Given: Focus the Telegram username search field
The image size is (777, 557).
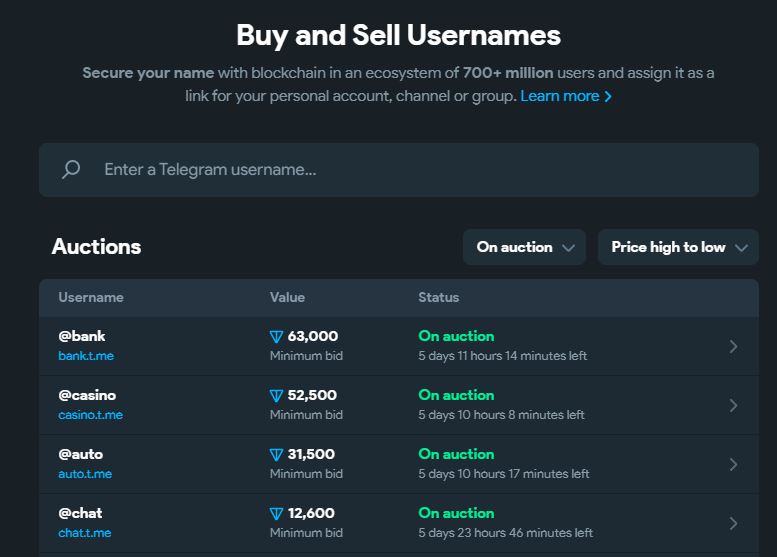Looking at the screenshot, I should (x=399, y=170).
